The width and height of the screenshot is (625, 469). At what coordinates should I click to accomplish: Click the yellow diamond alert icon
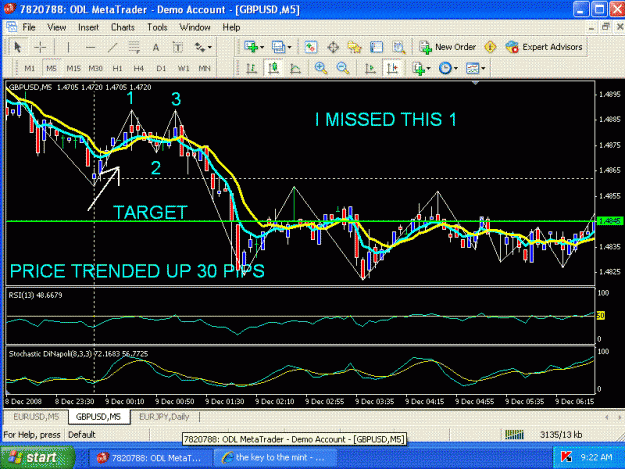[490, 47]
